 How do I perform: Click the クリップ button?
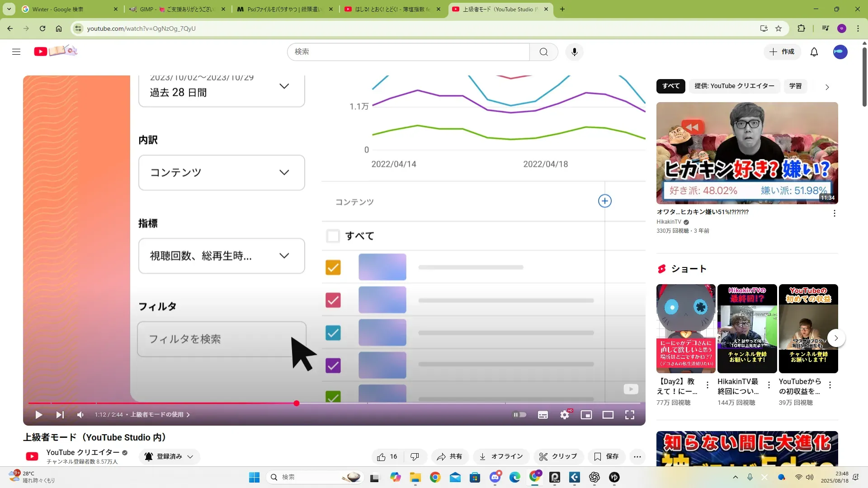coord(558,457)
